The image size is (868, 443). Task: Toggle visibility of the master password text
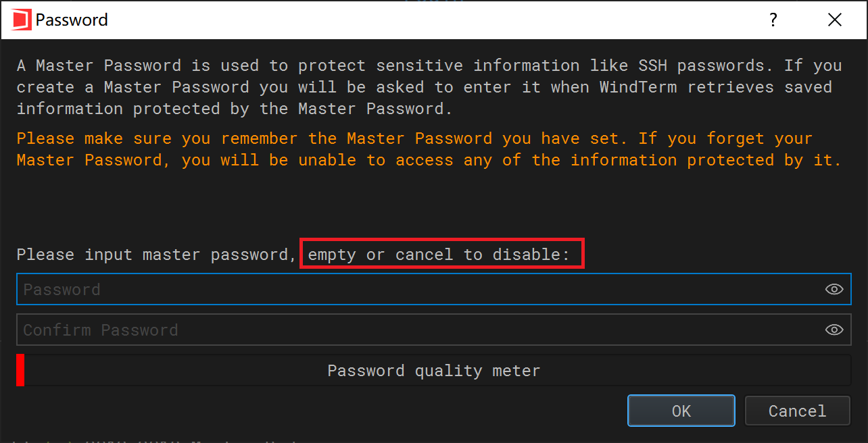point(833,288)
